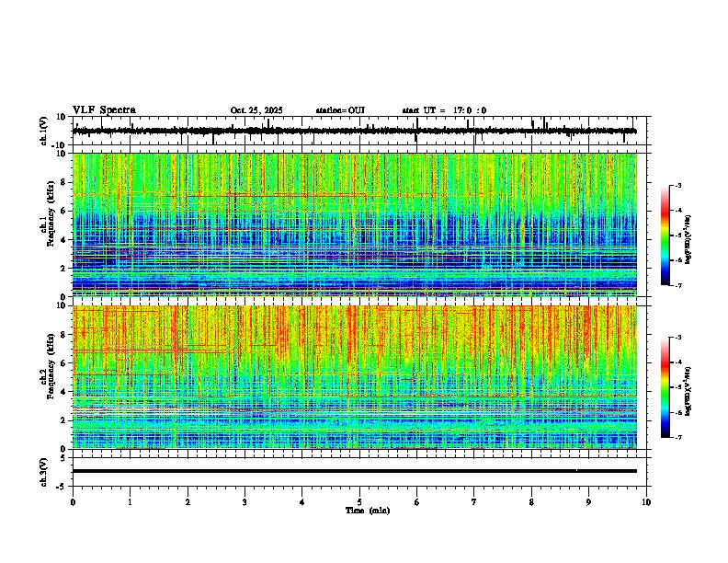728x563 pixels.
Task: Click the "-7" label on ch.2 color scale
Action: pyautogui.click(x=677, y=437)
